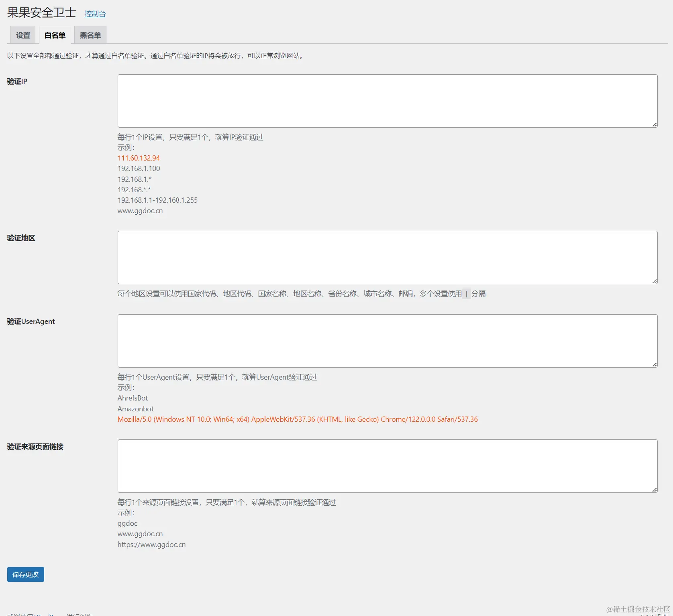
Task: Open the 控制台 link
Action: tap(95, 14)
